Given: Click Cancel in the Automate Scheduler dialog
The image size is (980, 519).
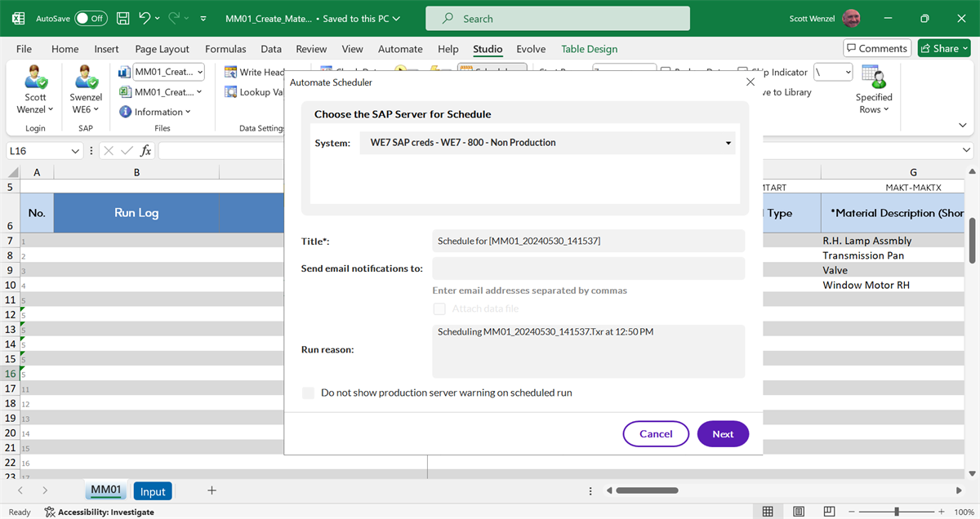Looking at the screenshot, I should pyautogui.click(x=656, y=434).
